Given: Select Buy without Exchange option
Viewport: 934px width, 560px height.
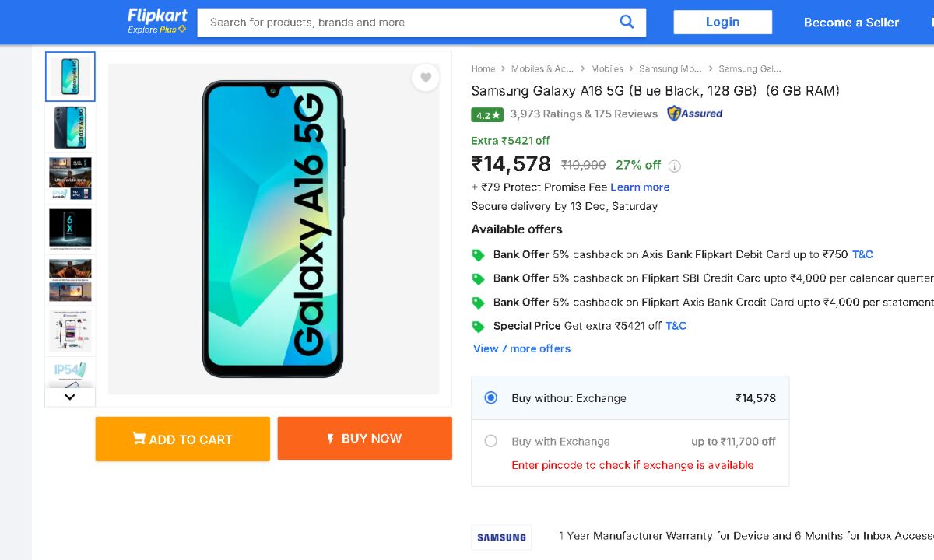Looking at the screenshot, I should coord(491,397).
